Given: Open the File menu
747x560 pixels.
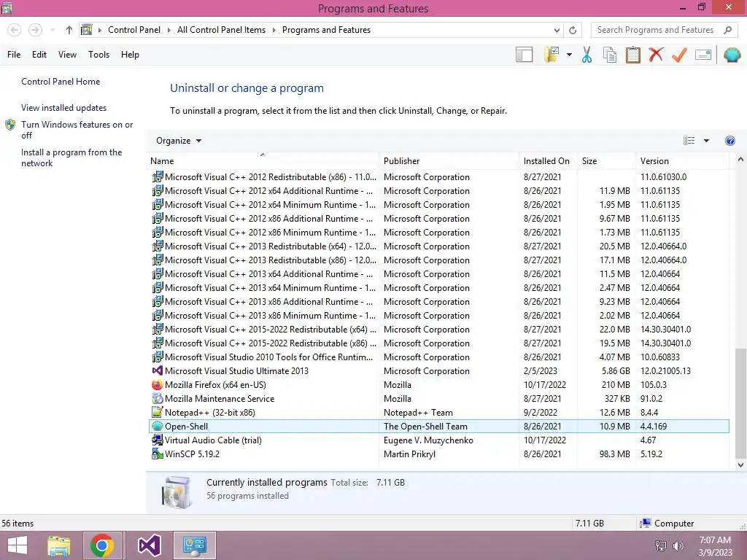Looking at the screenshot, I should coord(14,55).
